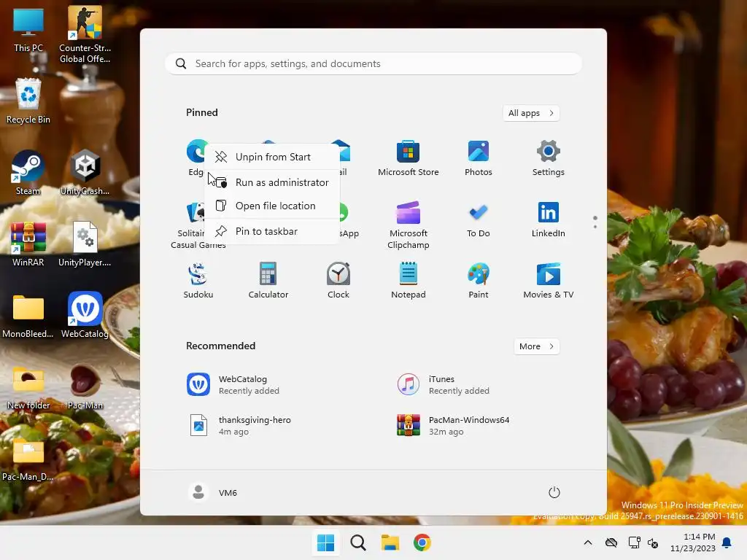Select Open file location
The height and width of the screenshot is (560, 747).
pos(272,206)
